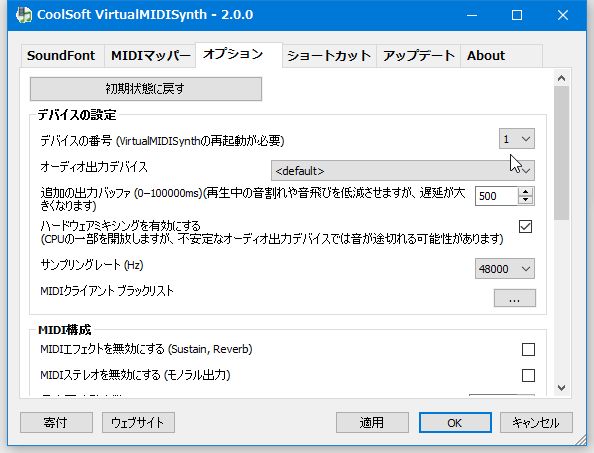Click scrollbar up arrow in options panel

561,78
